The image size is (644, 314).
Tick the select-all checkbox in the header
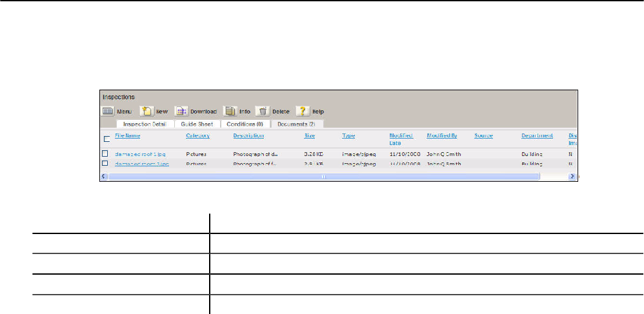pos(106,139)
